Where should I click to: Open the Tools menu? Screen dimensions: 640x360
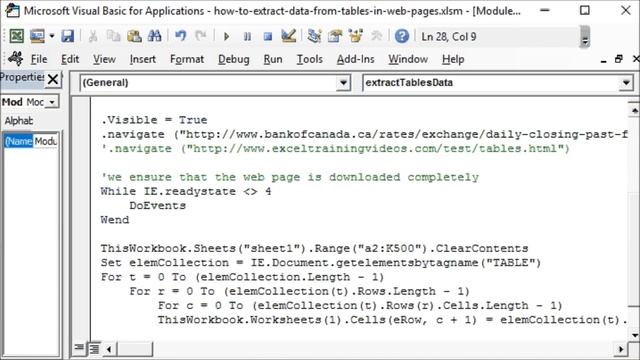[309, 60]
